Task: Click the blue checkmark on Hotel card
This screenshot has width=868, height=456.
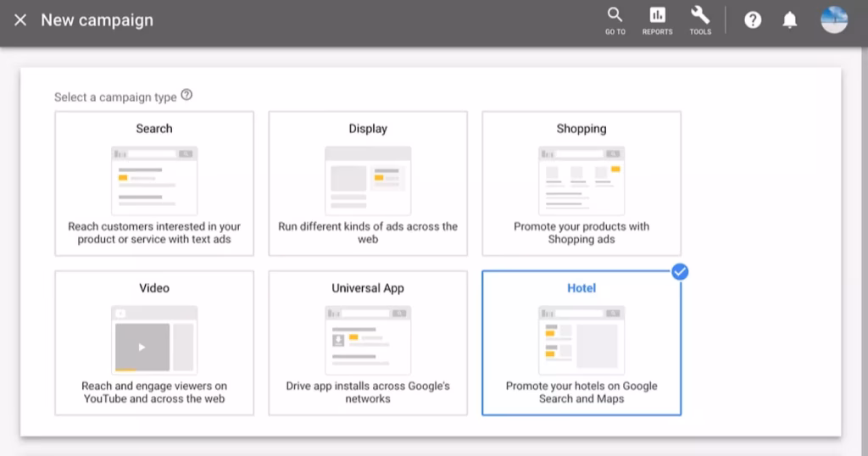Action: [680, 272]
